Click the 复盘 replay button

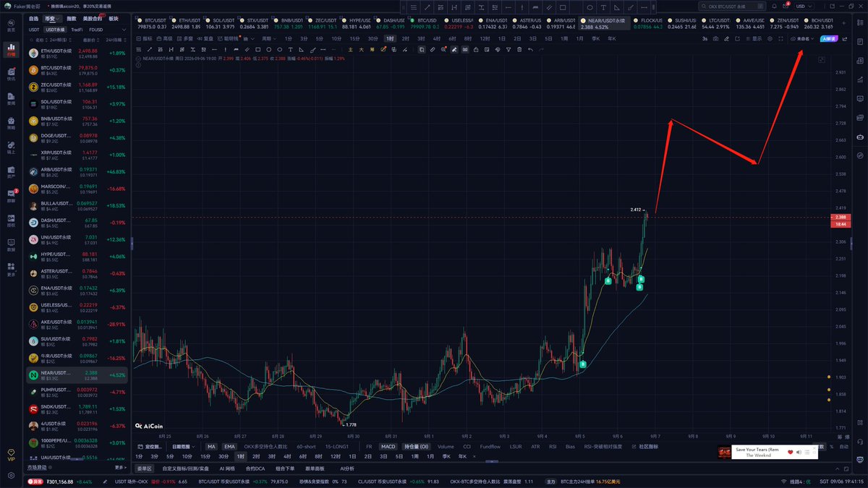(205, 38)
